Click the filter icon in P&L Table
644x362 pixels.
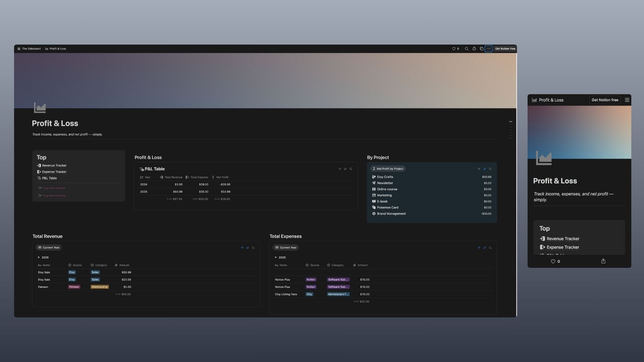(340, 169)
